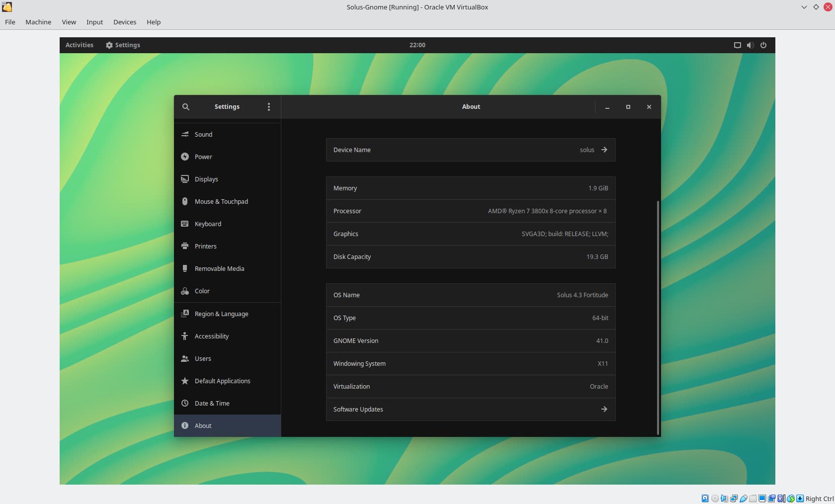The height and width of the screenshot is (504, 835).
Task: Open the Power settings icon
Action: [x=185, y=157]
